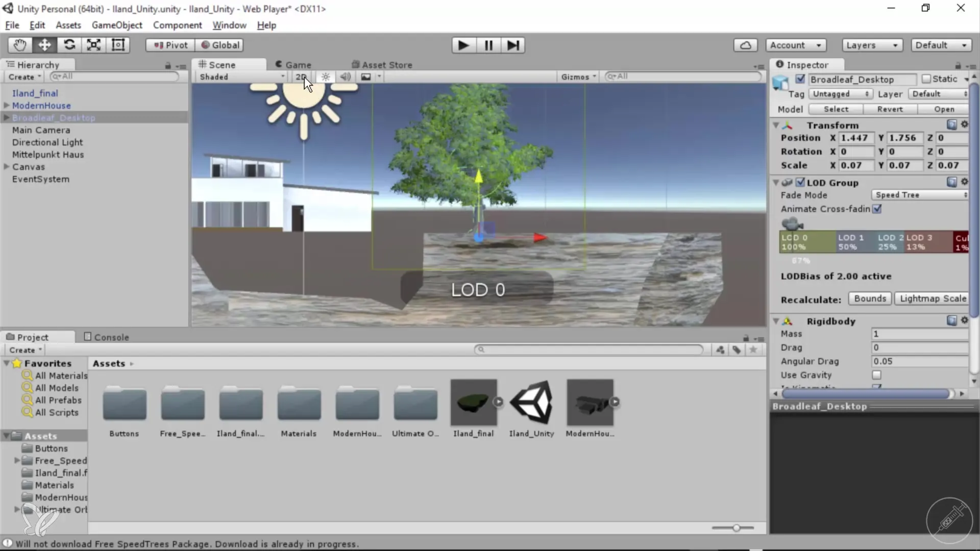The width and height of the screenshot is (980, 551).
Task: Switch to the Game tab
Action: [x=293, y=65]
